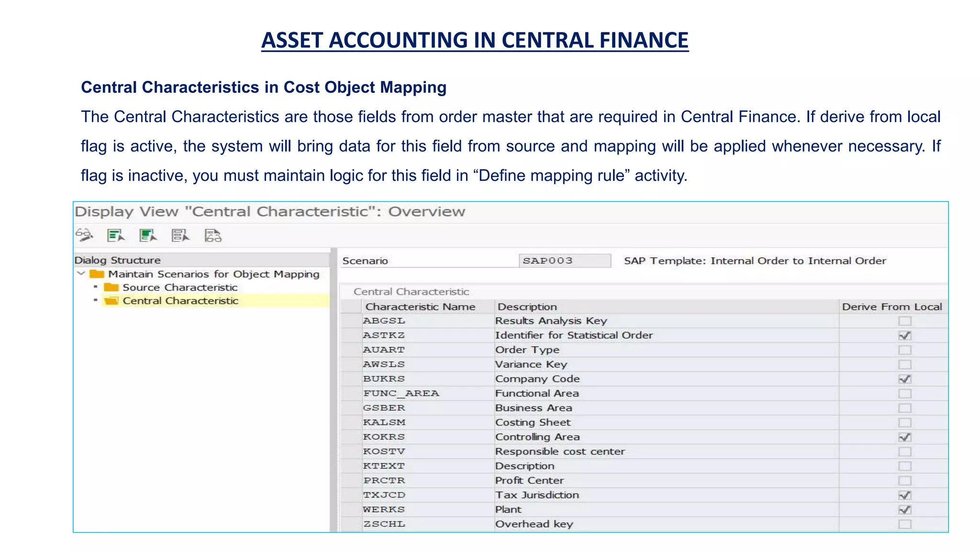The width and height of the screenshot is (980, 551).
Task: Toggle Derive From Local for KALSM Costing Sheet
Action: pos(904,422)
